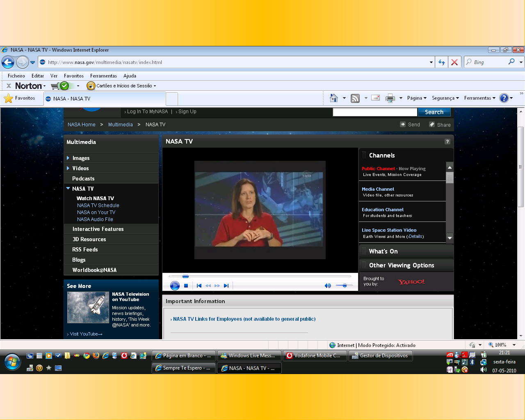Screen dimensions: 525x420
Task: Adjust the player volume slider
Action: click(x=344, y=285)
